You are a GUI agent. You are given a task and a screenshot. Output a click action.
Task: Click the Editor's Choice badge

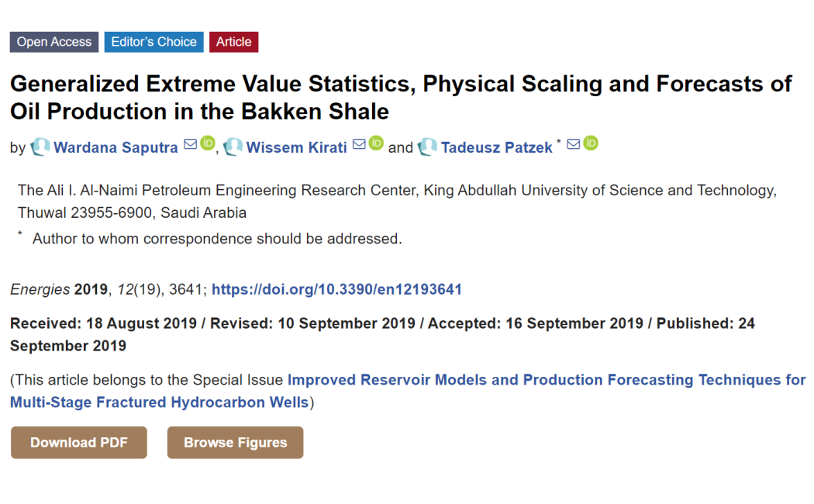point(153,42)
